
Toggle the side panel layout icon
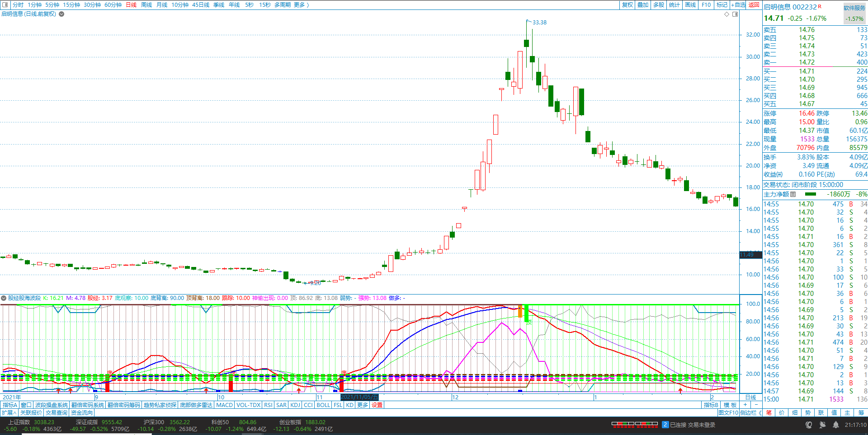click(x=735, y=14)
